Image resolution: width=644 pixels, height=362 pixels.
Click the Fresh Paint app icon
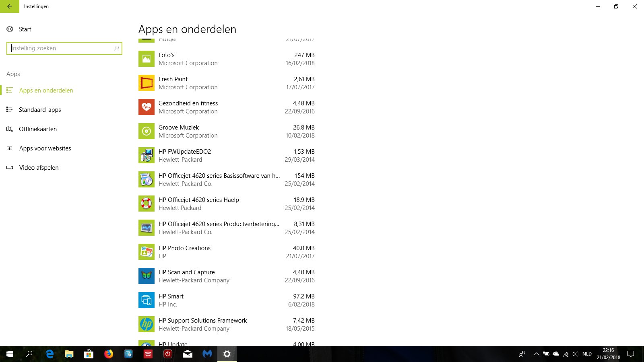pos(147,83)
